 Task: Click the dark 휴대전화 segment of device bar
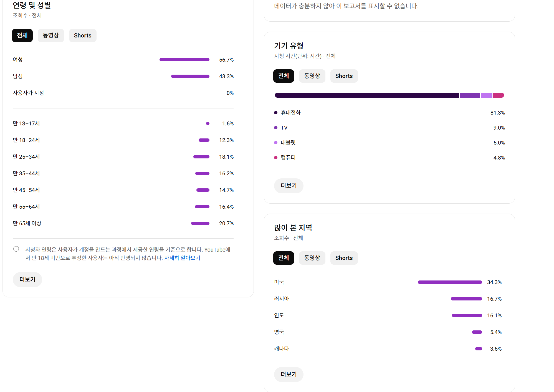367,95
